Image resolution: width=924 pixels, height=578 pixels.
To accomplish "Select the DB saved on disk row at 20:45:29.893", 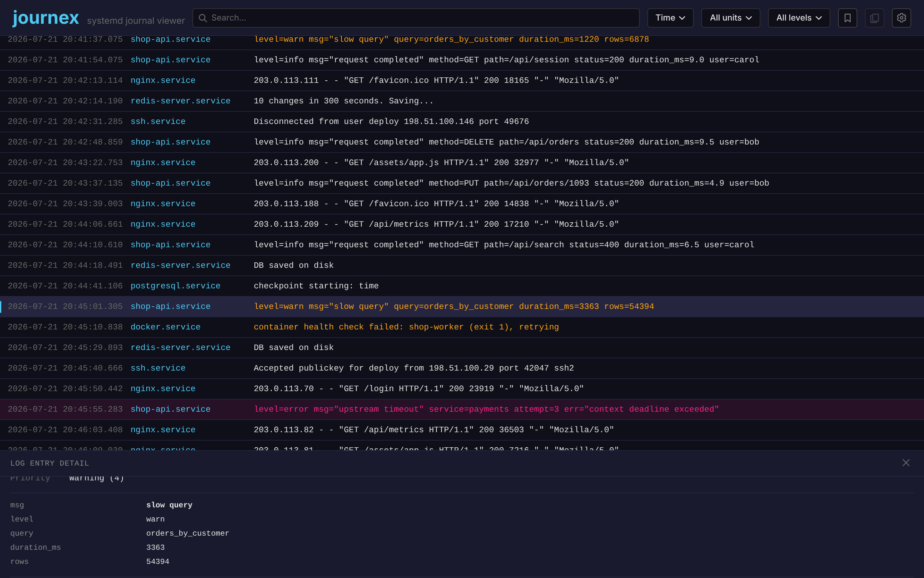I will tap(462, 348).
